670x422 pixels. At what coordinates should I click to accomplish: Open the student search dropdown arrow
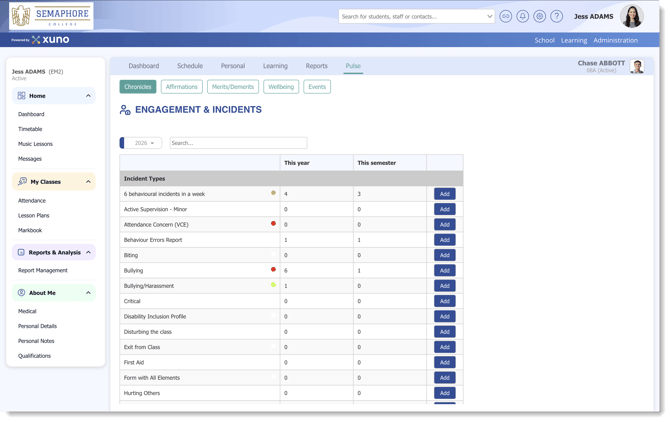[x=490, y=17]
